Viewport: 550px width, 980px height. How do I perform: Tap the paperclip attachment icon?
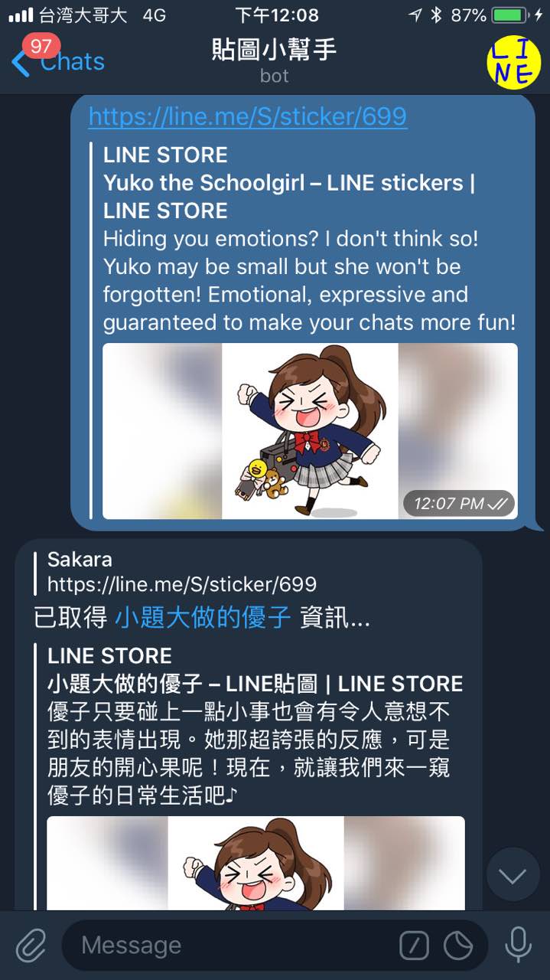click(31, 946)
